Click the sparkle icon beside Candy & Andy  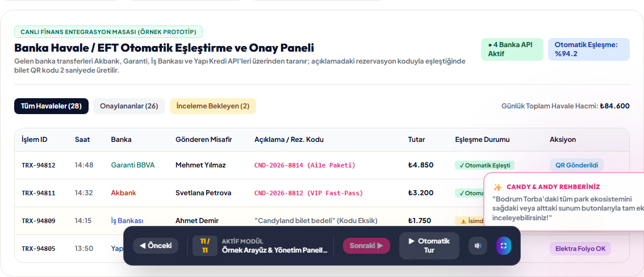[497, 187]
